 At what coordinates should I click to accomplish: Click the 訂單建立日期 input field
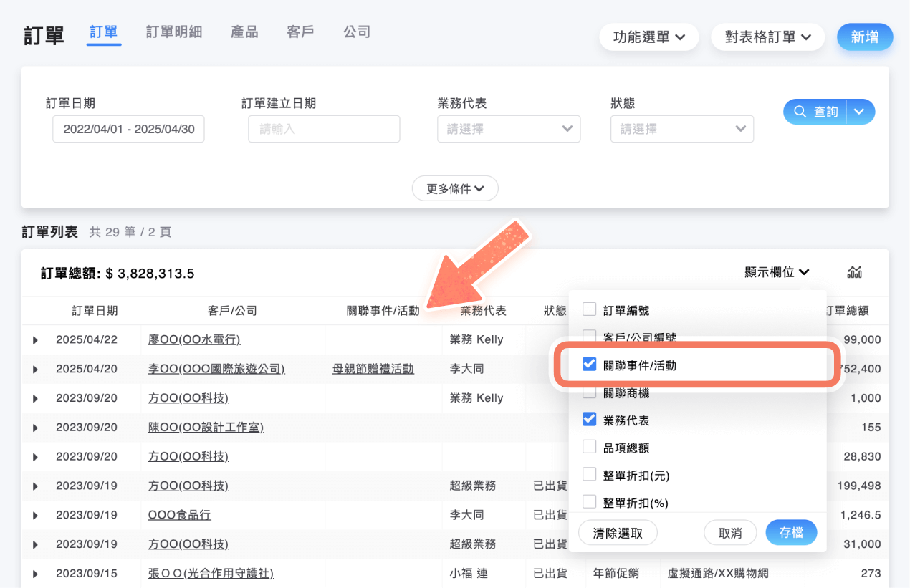324,129
